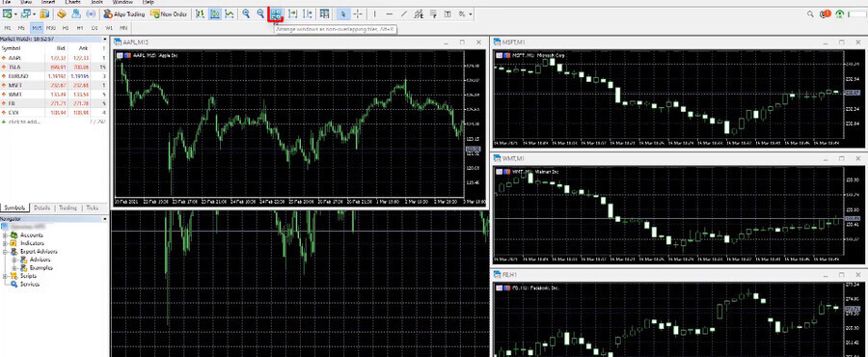
Task: Collapse the Expert Advisors node
Action: point(5,251)
